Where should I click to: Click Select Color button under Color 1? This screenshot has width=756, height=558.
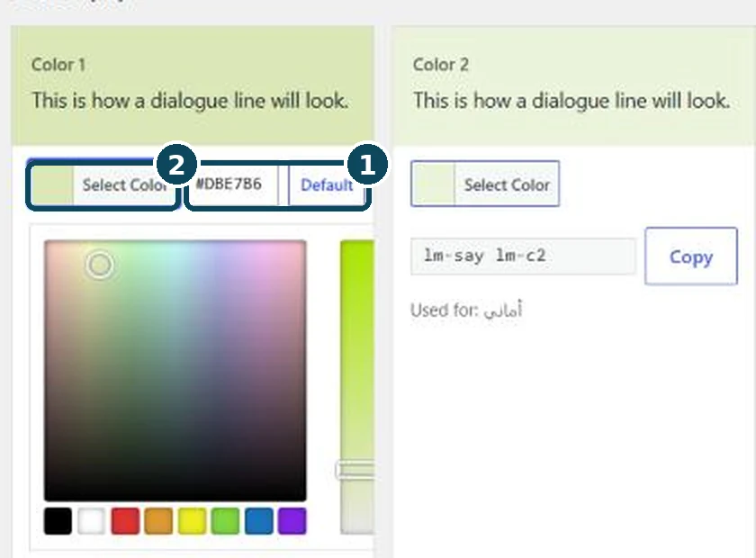click(103, 184)
